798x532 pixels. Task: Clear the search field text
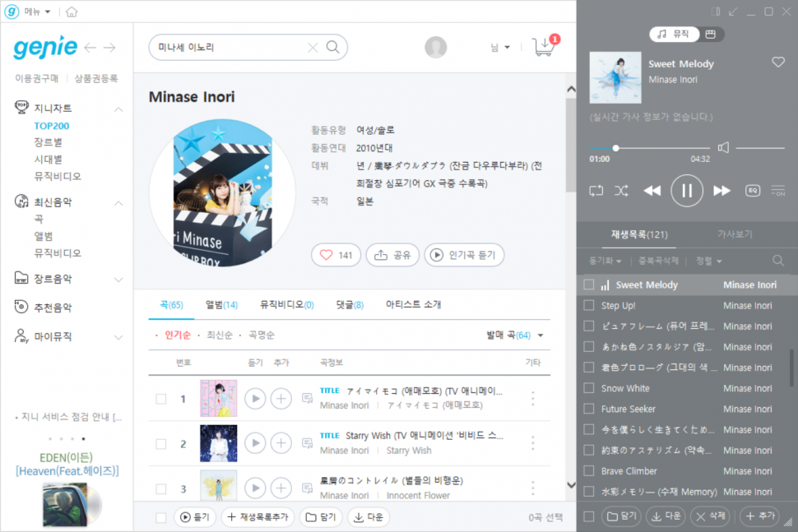pos(313,48)
